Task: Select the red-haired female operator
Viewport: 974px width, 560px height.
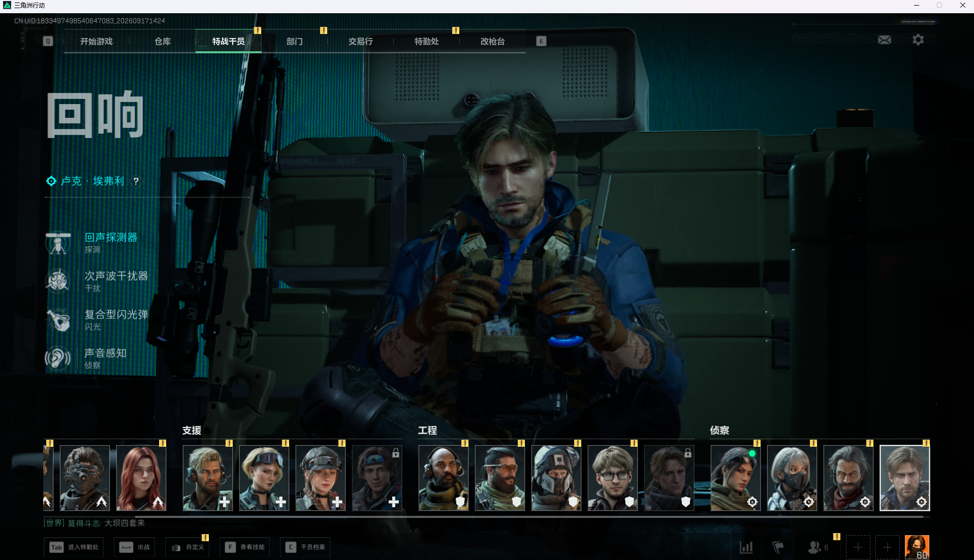Action: tap(141, 478)
